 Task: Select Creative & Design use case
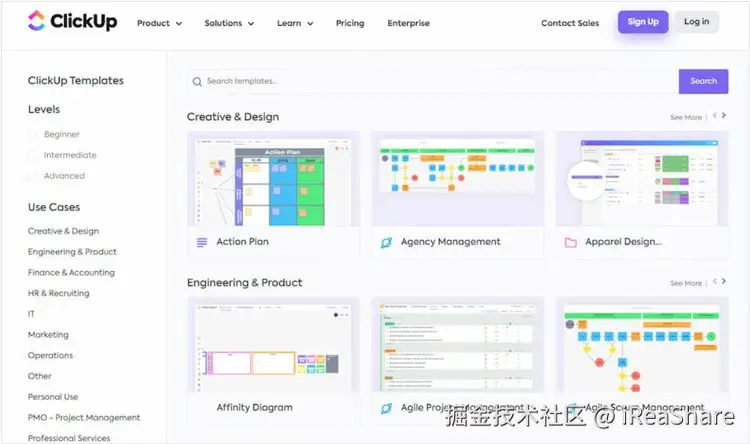63,231
